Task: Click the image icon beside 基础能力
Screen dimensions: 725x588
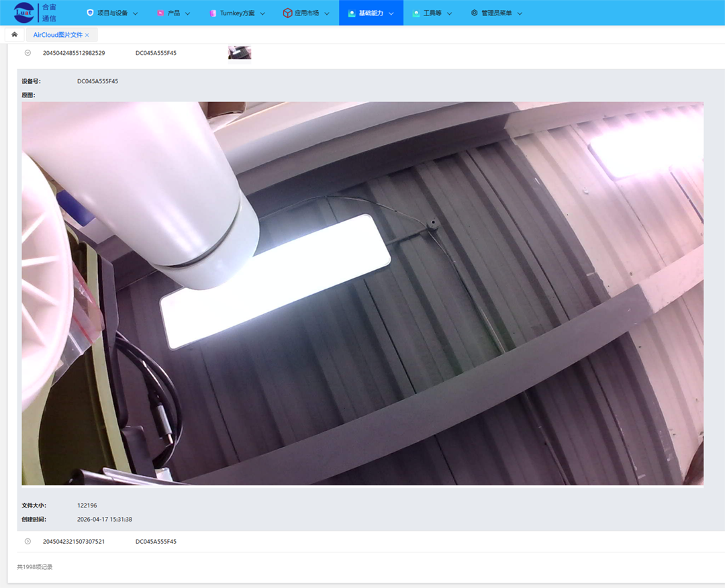Action: [351, 13]
